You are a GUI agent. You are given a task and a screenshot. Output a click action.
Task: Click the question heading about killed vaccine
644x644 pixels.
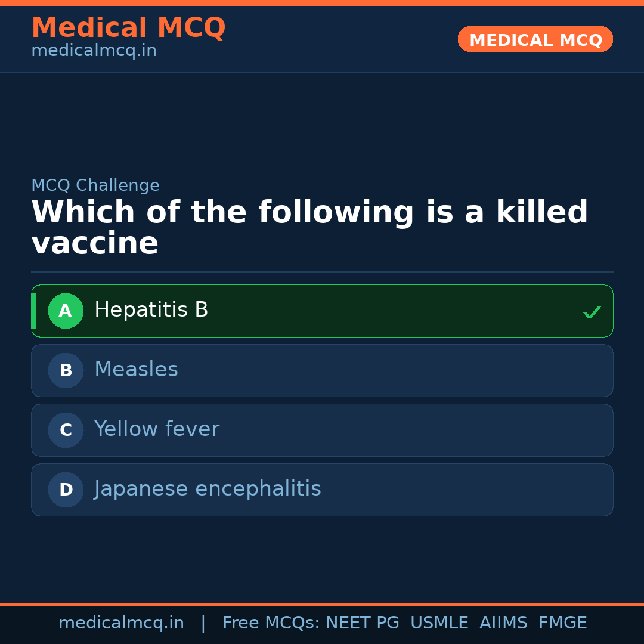click(x=309, y=228)
